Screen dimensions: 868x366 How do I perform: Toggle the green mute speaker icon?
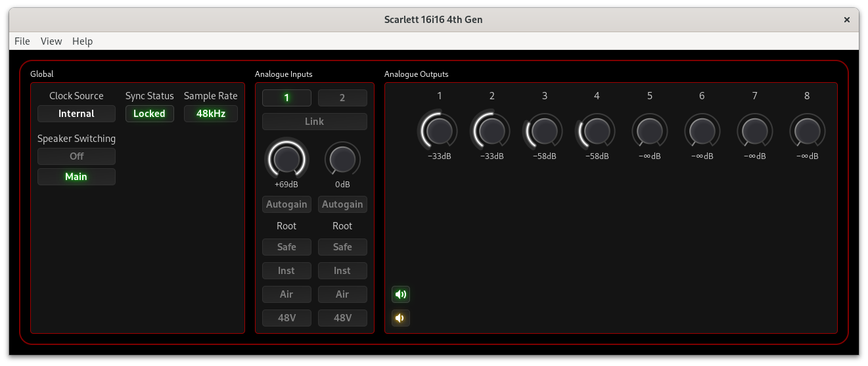(x=400, y=294)
